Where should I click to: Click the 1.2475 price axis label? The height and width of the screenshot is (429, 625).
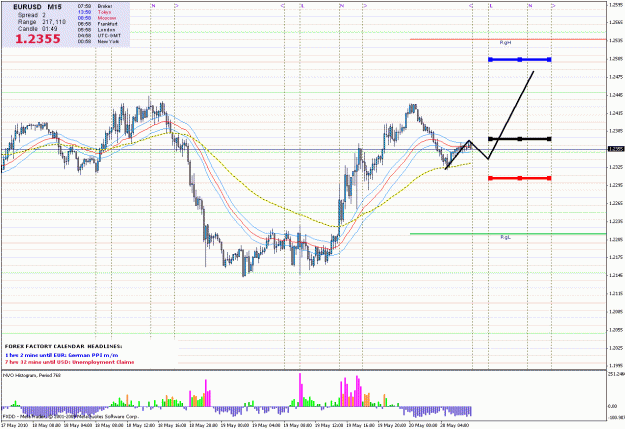tap(616, 77)
